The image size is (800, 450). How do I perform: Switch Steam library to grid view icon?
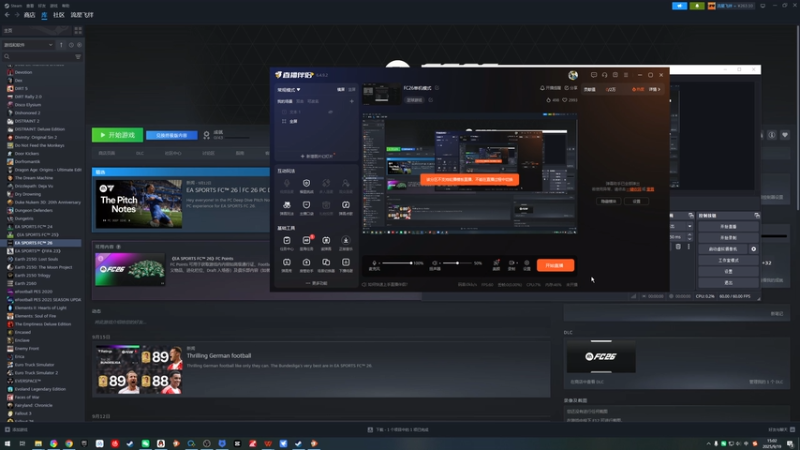coord(78,31)
